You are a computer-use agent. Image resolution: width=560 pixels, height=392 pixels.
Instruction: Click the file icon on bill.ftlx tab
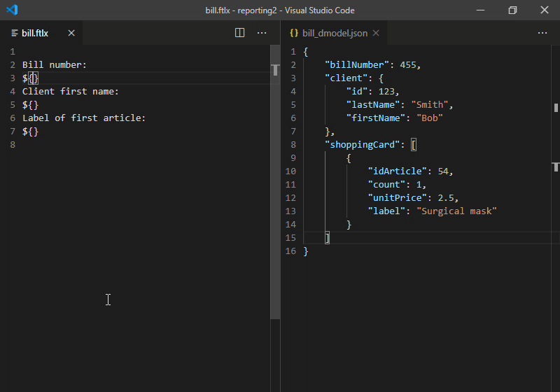(x=15, y=33)
